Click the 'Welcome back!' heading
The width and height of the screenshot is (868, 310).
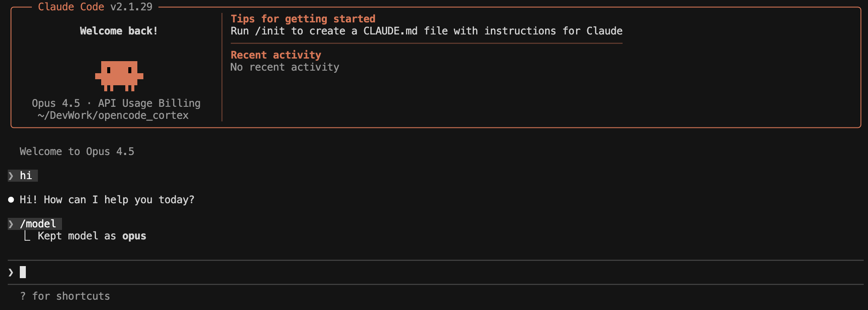pos(119,31)
